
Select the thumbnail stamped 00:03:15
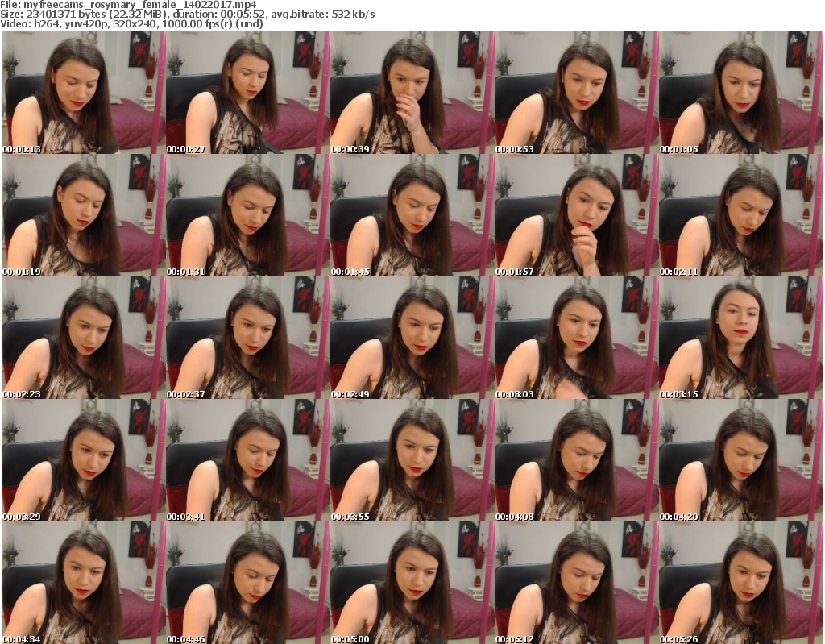pos(740,338)
